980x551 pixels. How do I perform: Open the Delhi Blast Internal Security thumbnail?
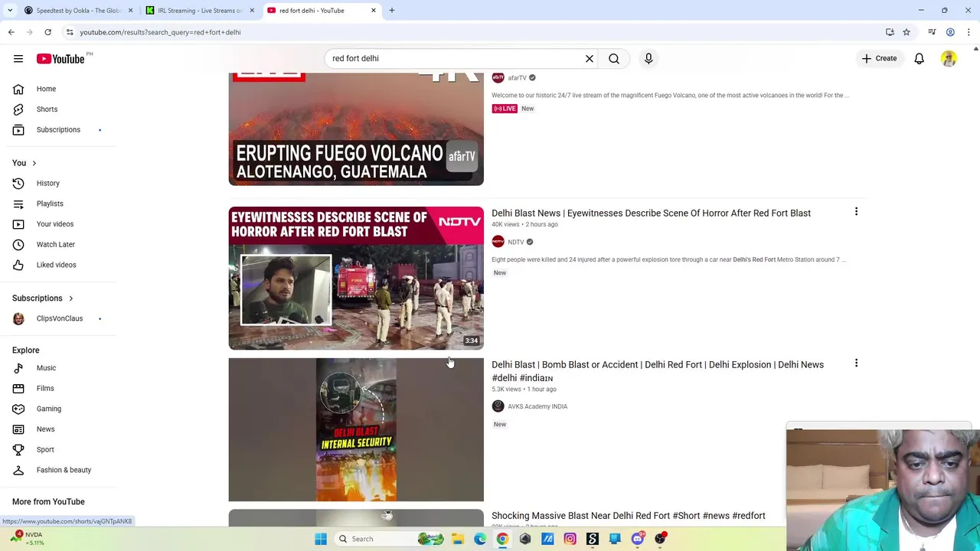pyautogui.click(x=356, y=429)
